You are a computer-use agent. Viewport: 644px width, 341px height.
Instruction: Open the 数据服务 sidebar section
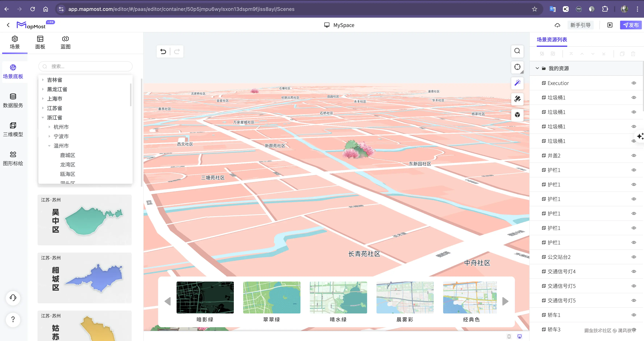pyautogui.click(x=13, y=100)
